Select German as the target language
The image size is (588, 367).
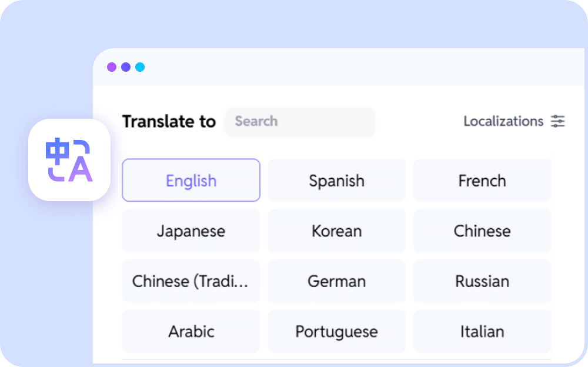coord(336,281)
